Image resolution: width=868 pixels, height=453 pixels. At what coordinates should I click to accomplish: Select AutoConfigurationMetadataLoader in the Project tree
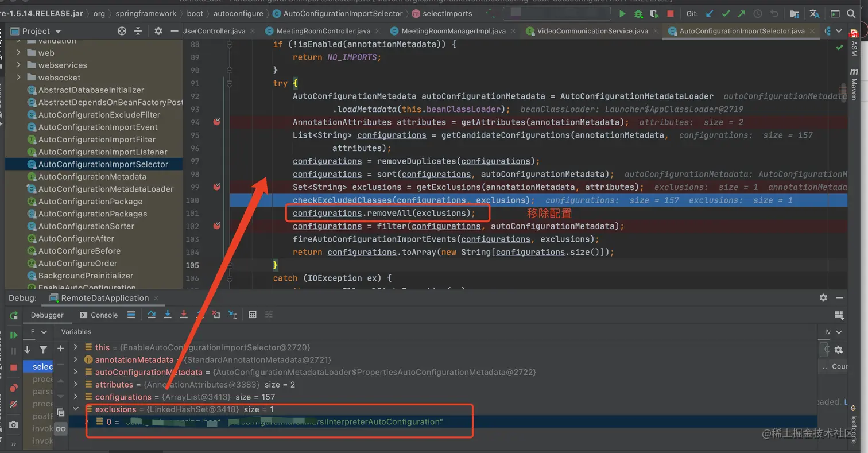coord(101,189)
